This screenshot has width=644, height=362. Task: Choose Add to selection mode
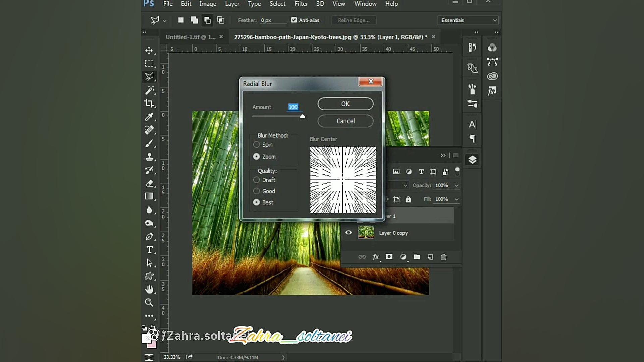[x=194, y=20]
